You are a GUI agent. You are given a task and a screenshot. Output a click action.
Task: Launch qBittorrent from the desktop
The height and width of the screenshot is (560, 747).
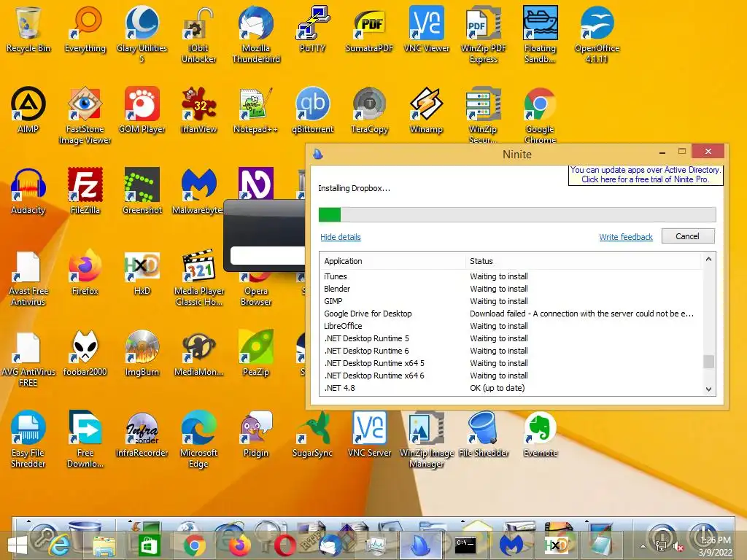(312, 109)
